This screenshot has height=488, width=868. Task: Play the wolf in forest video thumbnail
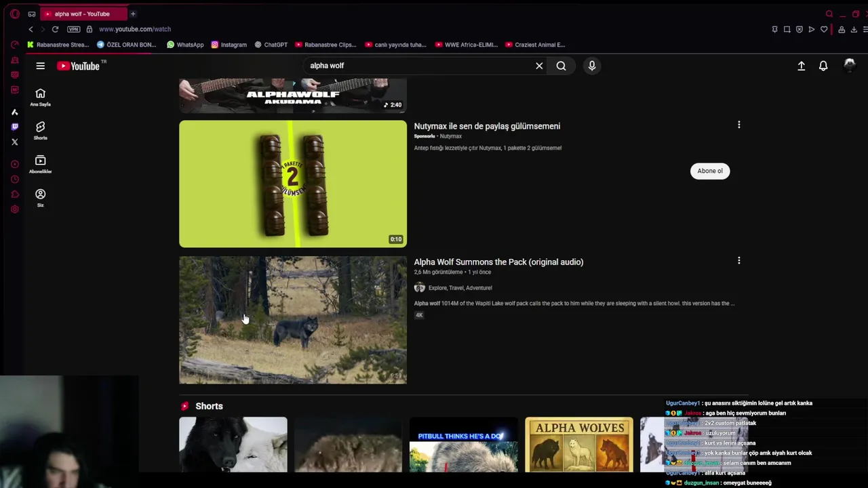point(293,320)
